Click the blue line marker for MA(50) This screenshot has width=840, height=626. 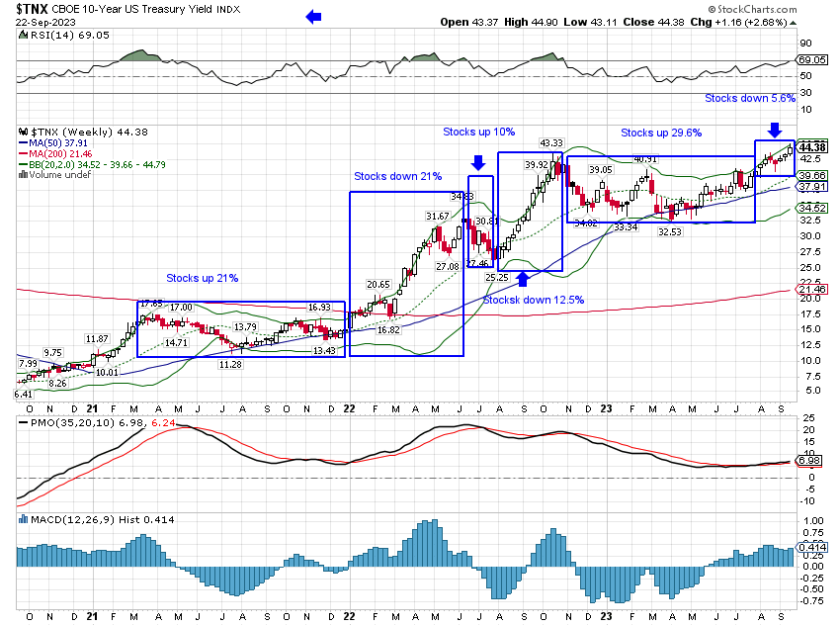pos(23,142)
